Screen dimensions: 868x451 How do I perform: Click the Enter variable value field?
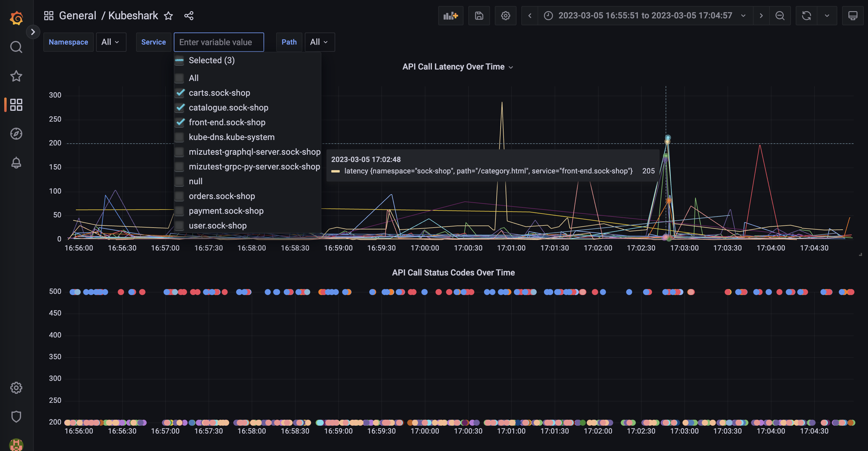[x=218, y=42]
